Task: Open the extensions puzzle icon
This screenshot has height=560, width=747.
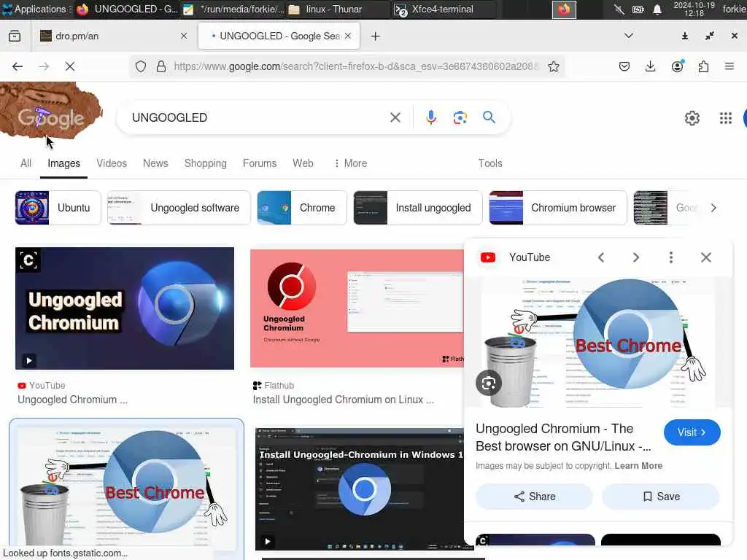Action: pyautogui.click(x=704, y=66)
